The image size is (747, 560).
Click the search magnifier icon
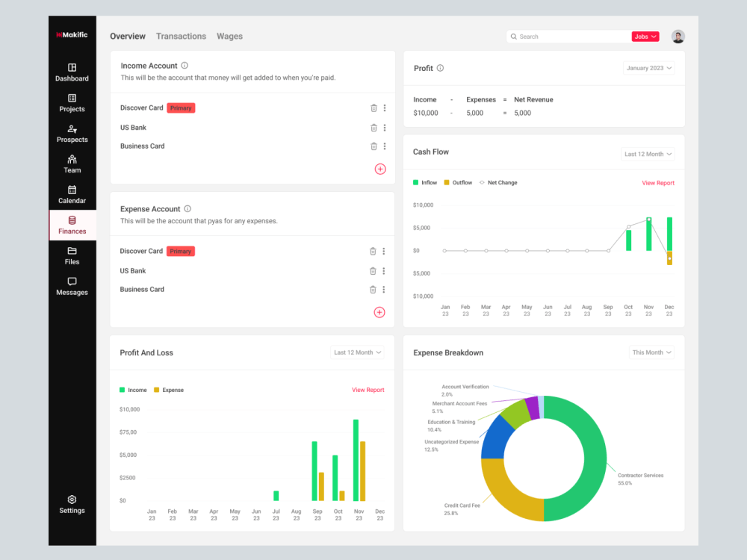[514, 37]
